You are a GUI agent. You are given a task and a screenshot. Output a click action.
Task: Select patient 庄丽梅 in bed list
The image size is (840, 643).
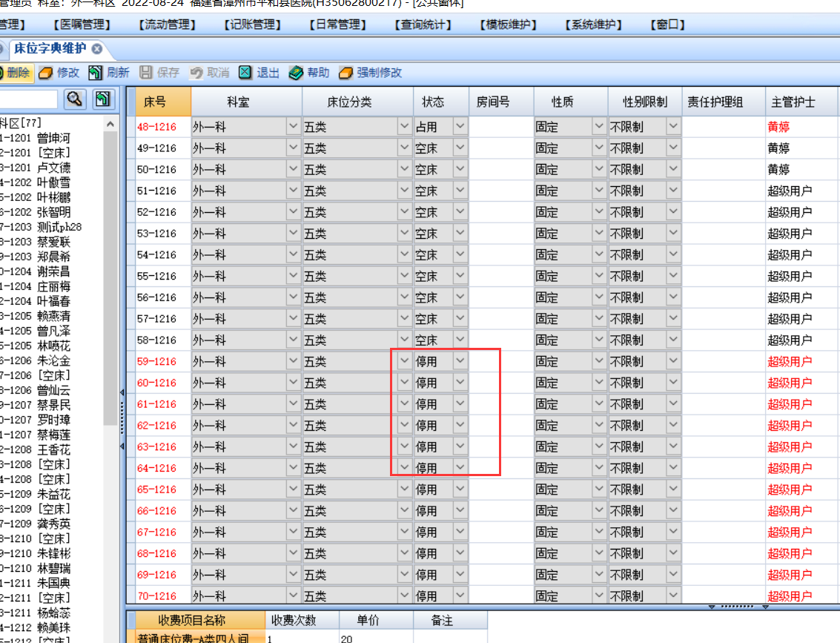click(36, 287)
